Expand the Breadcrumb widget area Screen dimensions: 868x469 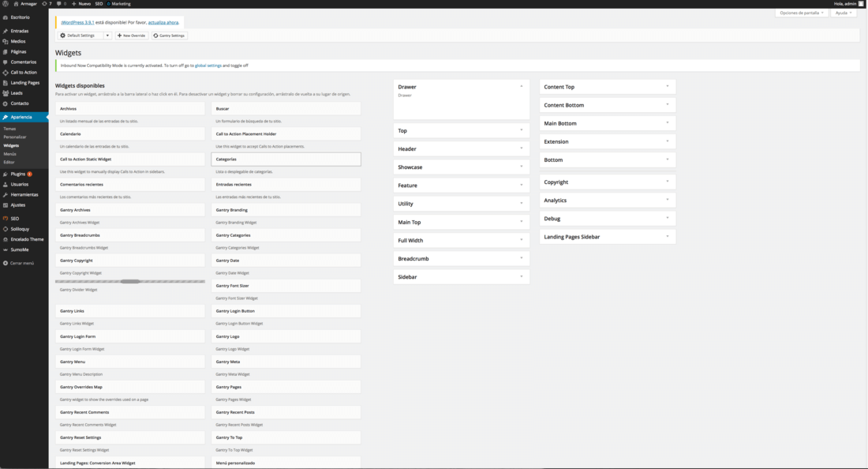pyautogui.click(x=521, y=258)
